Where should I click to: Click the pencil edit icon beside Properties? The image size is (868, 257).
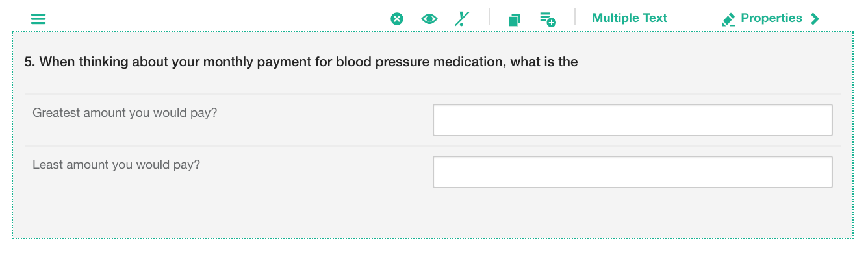(x=728, y=20)
